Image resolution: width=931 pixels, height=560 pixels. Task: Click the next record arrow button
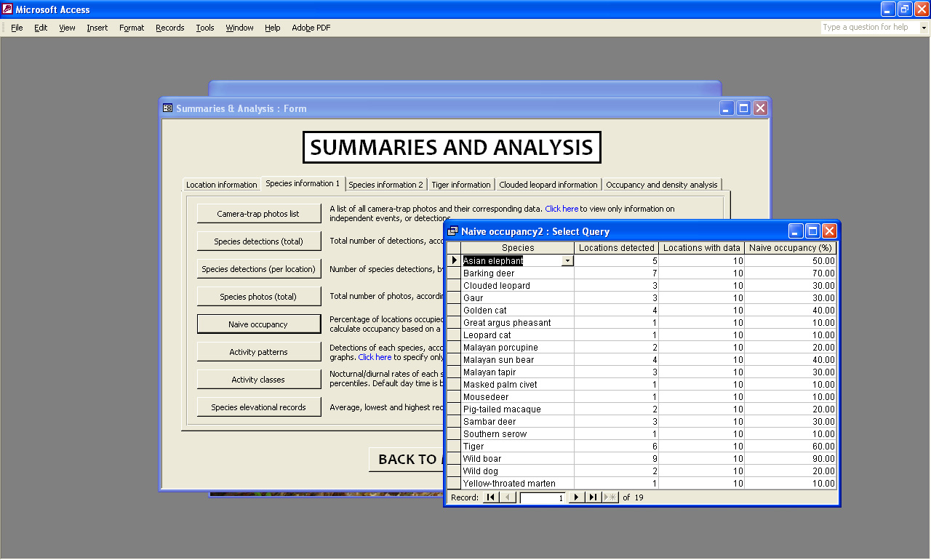[576, 497]
